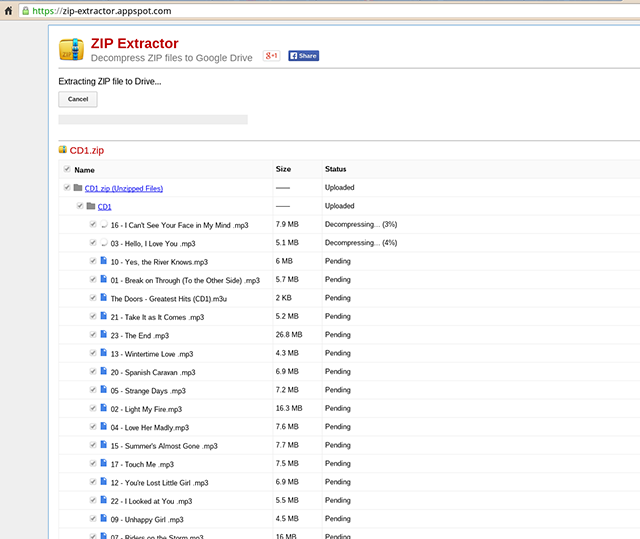Click the Size column header
This screenshot has width=640, height=539.
(x=283, y=169)
